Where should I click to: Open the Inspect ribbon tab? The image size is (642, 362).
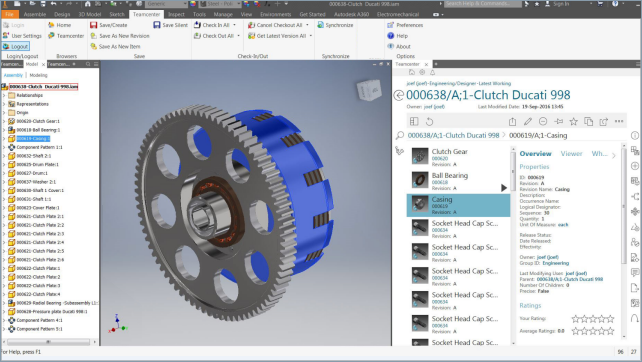pyautogui.click(x=176, y=14)
